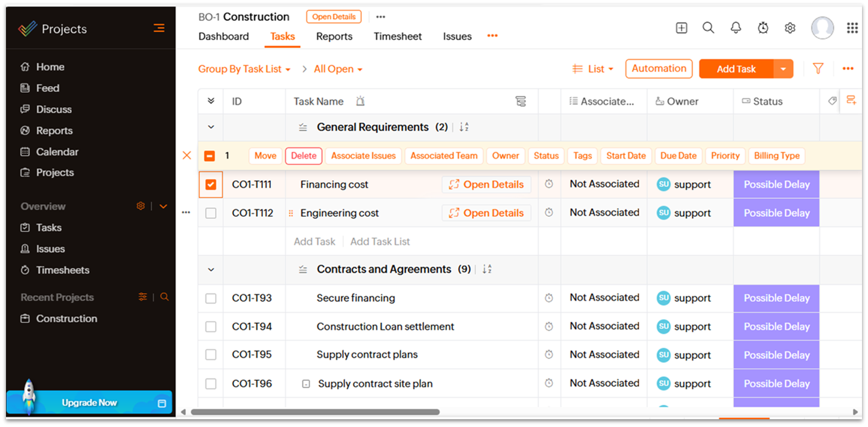This screenshot has width=868, height=427.
Task: Check the Engineering cost task checkbox
Action: point(211,213)
